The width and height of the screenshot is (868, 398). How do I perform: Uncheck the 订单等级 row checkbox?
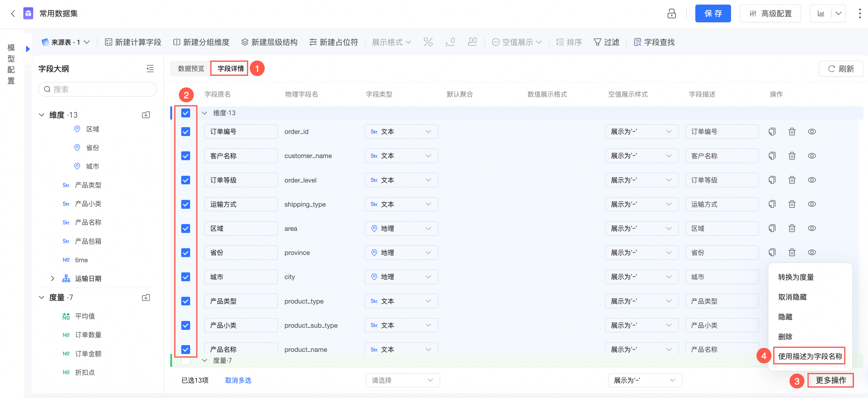(186, 180)
